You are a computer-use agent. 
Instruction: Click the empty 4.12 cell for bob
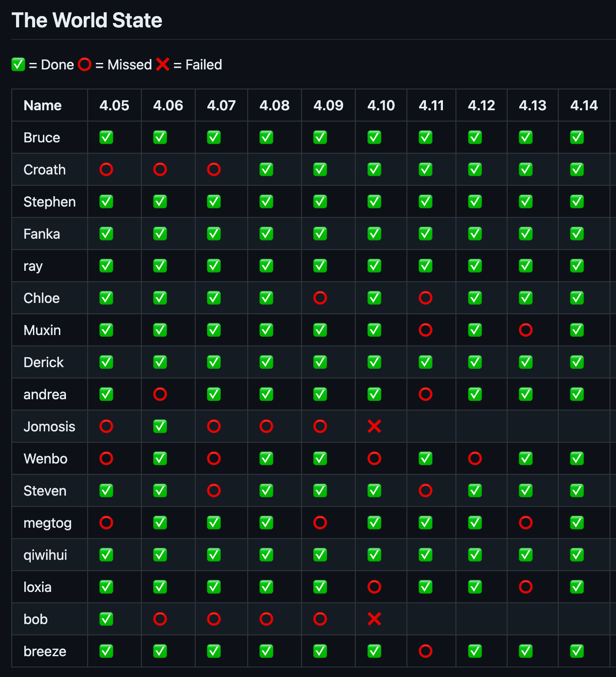[x=481, y=619]
